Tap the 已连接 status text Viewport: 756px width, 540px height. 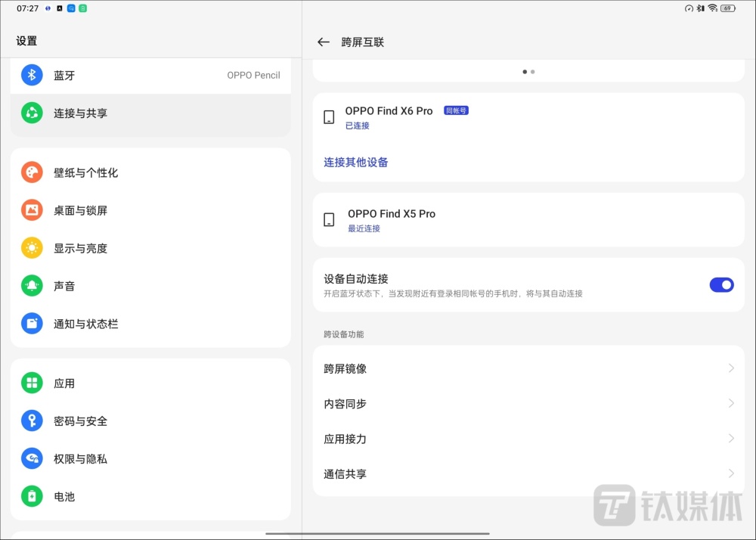[358, 126]
